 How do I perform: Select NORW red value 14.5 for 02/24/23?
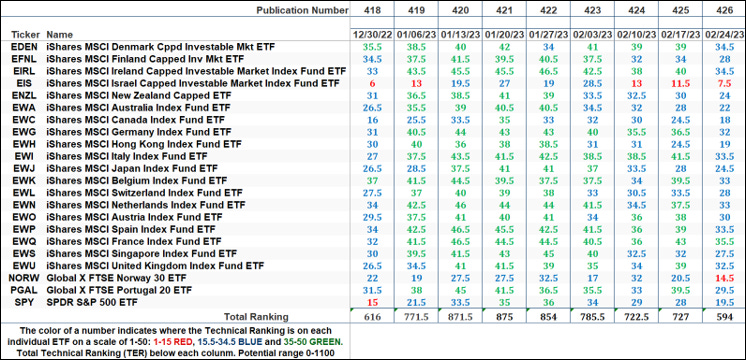(724, 277)
